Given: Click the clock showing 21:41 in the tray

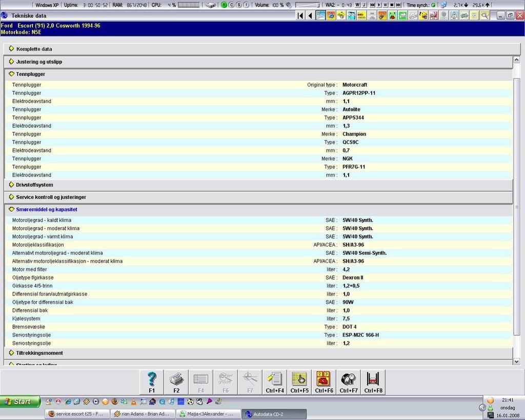Looking at the screenshot, I should [508, 400].
